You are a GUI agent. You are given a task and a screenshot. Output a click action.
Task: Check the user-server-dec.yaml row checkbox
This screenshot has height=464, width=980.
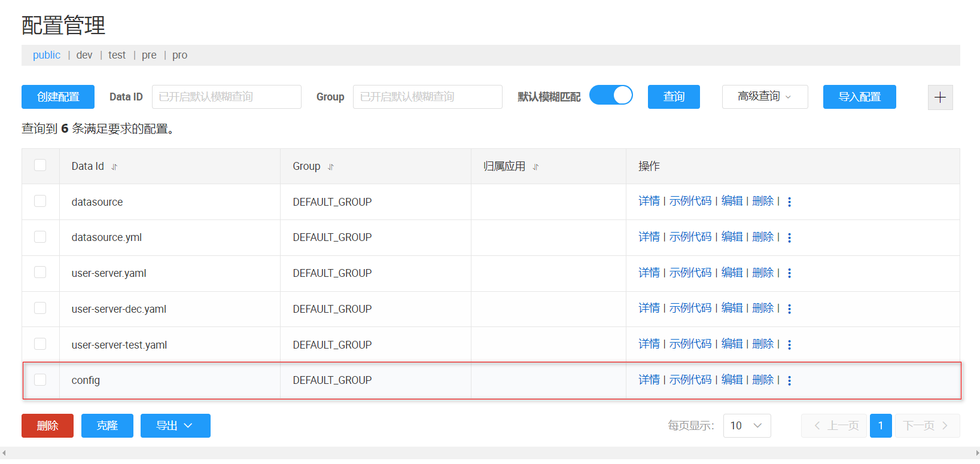pos(40,308)
